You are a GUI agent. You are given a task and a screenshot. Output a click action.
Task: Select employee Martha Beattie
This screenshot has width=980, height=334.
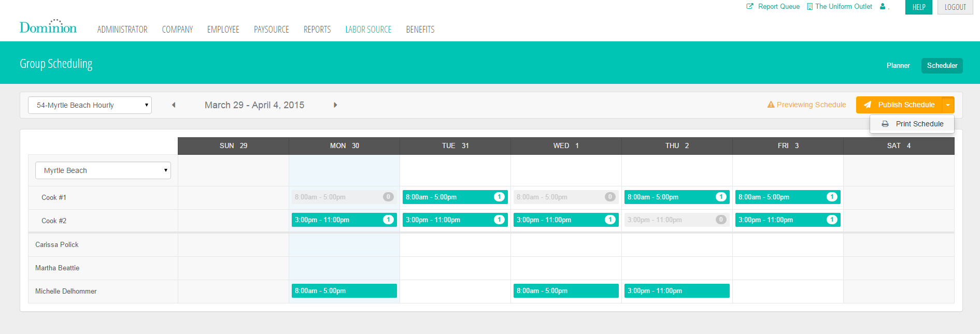[x=57, y=268]
